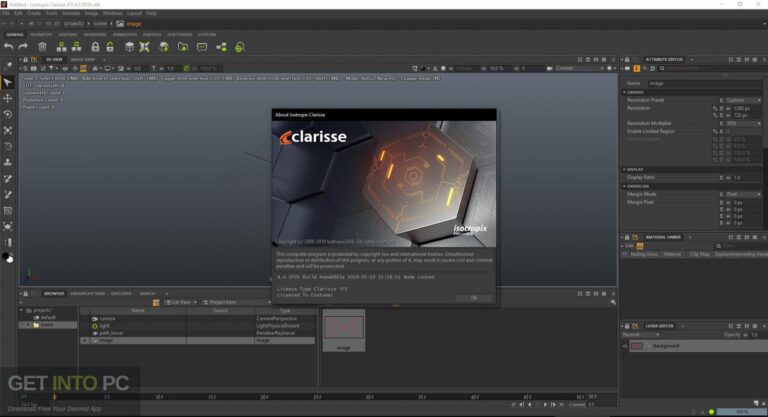This screenshot has width=768, height=417.
Task: Click the Undo arrow in the shelf
Action: (x=8, y=47)
